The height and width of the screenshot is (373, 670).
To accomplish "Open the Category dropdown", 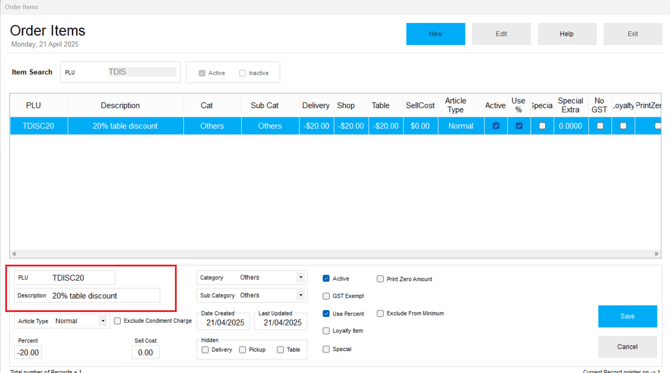I will coord(301,277).
